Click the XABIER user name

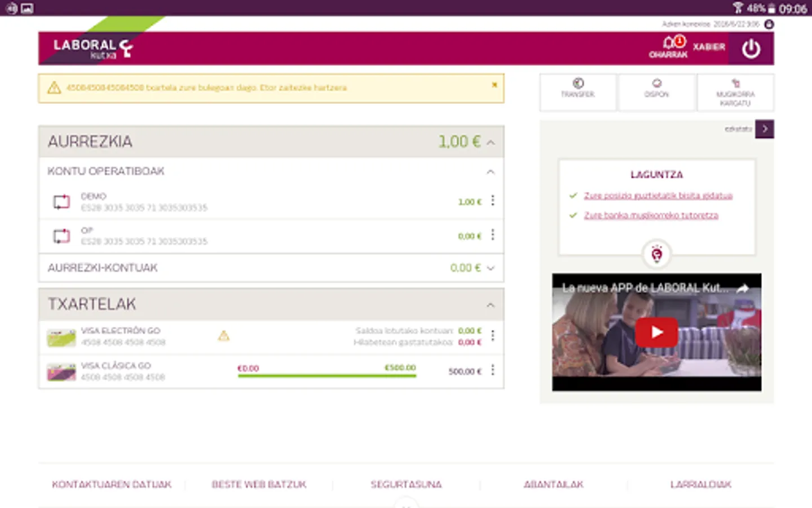pyautogui.click(x=709, y=47)
